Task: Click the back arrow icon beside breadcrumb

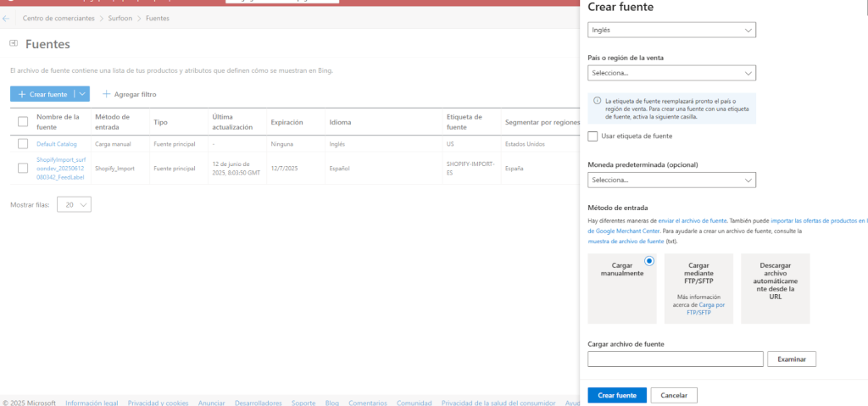Action: click(x=8, y=17)
